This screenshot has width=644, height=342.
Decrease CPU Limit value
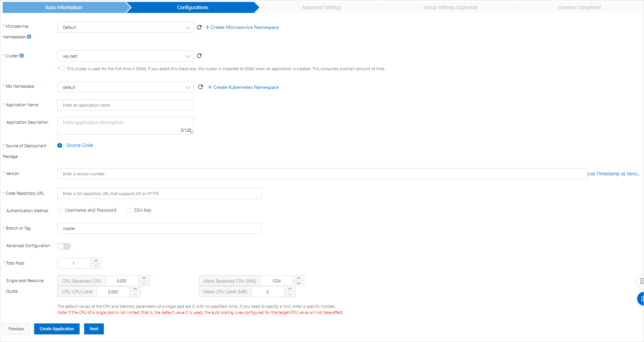135,295
